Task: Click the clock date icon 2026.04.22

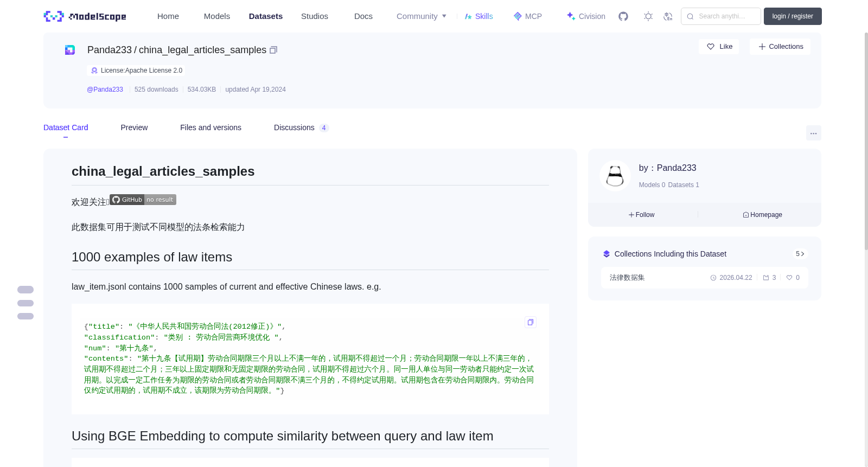Action: pyautogui.click(x=713, y=278)
